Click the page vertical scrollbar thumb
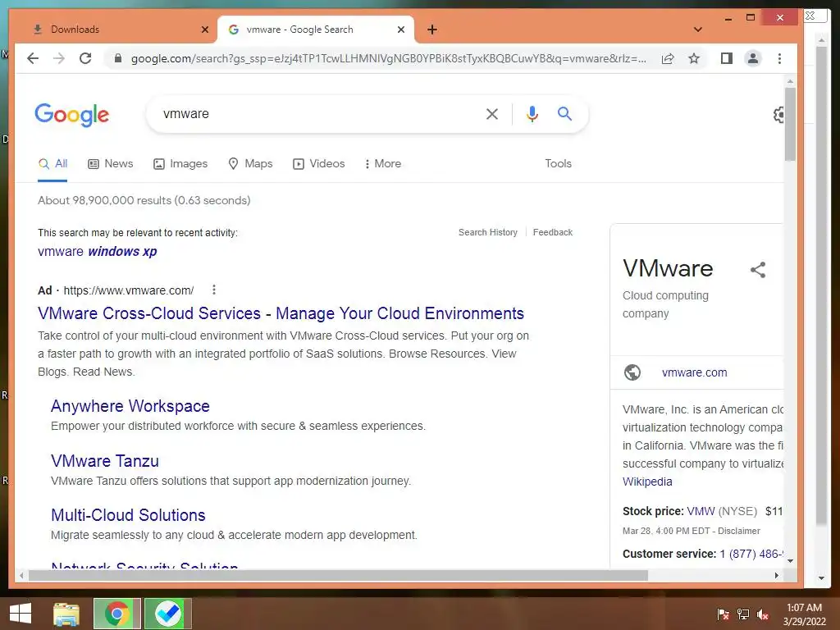The image size is (840, 630). point(790,125)
